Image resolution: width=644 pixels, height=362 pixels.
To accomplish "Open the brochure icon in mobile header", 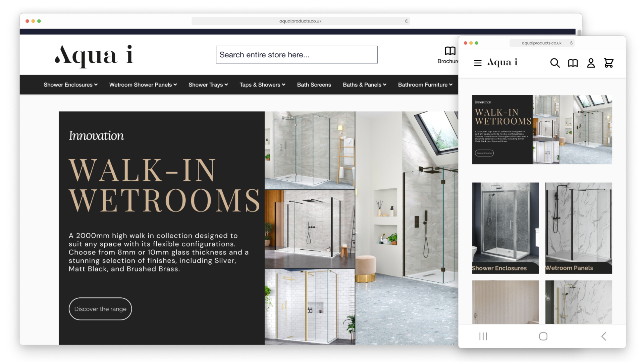I will (x=573, y=63).
